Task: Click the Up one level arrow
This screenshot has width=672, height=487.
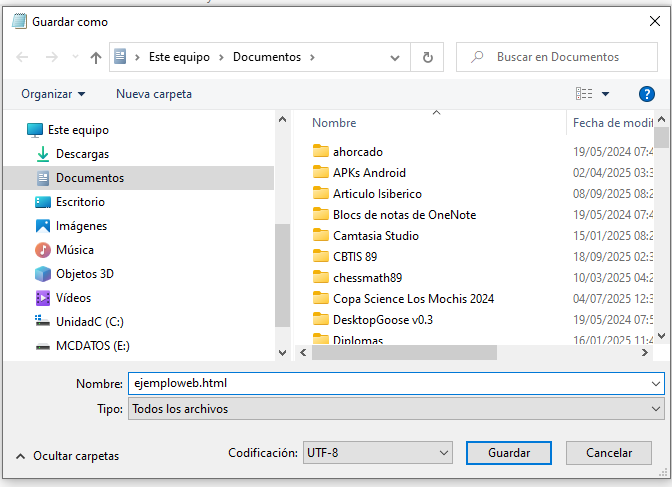Action: click(x=96, y=58)
